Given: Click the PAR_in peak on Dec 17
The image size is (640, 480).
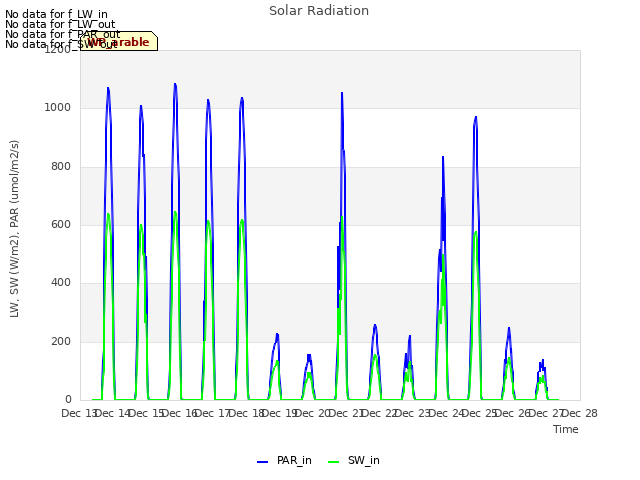Looking at the screenshot, I should pyautogui.click(x=242, y=98).
